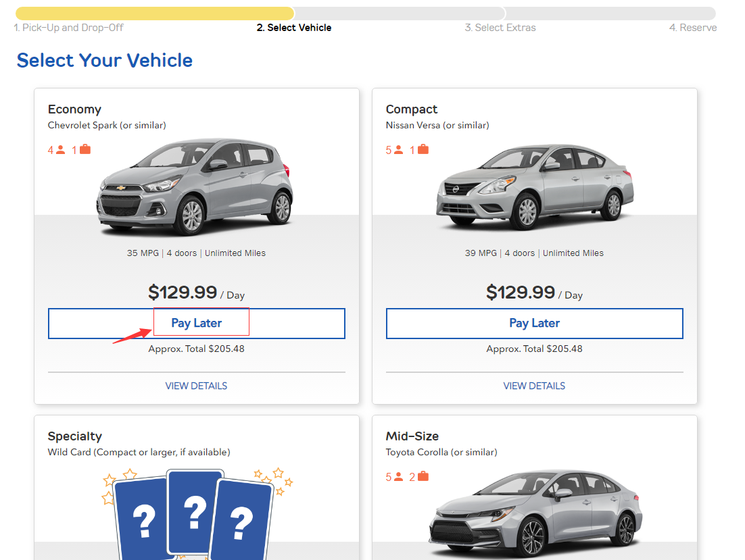Go to step 1 Pick-Up and Drop-Off
The image size is (745, 560).
coord(69,28)
